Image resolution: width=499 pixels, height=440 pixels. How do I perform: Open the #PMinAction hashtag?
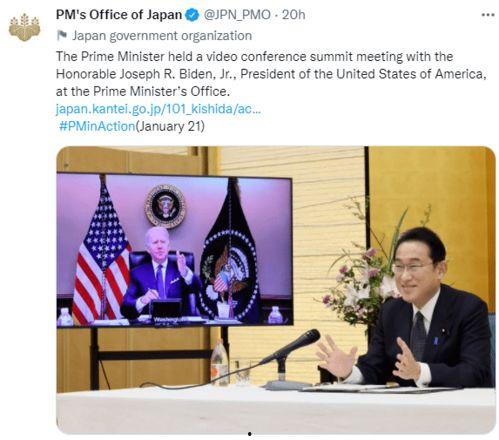coord(97,126)
